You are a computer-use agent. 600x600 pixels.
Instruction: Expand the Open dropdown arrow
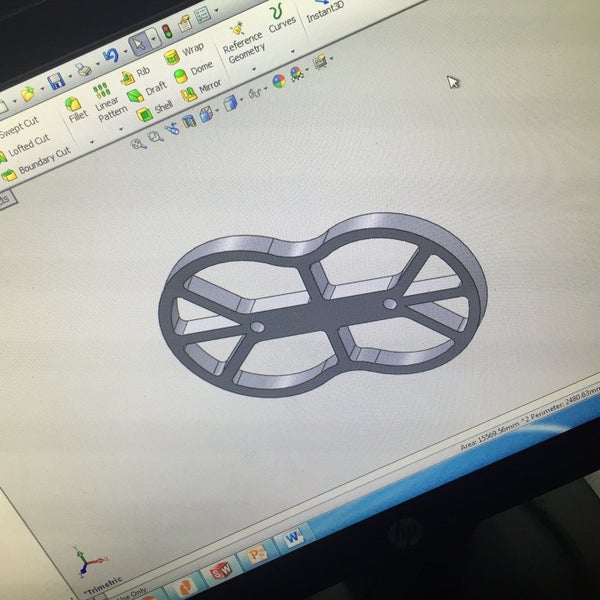pos(42,89)
